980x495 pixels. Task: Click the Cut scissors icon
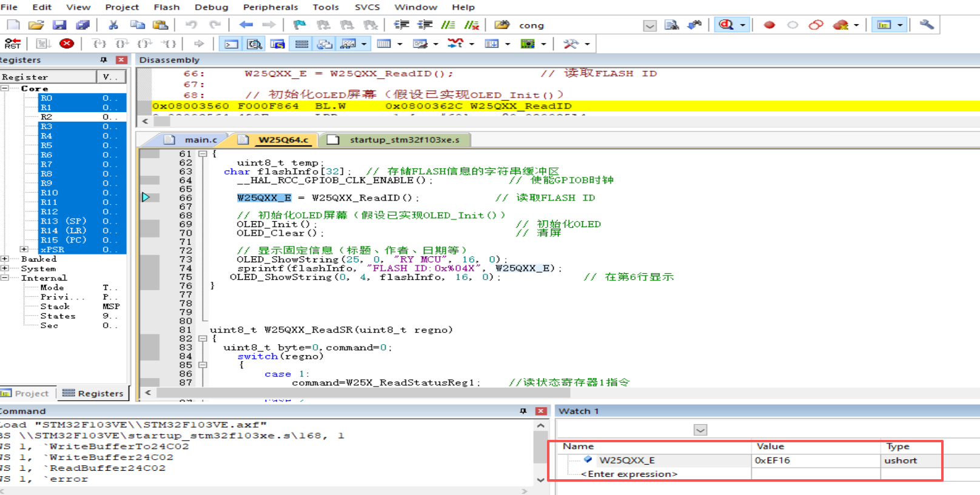(x=113, y=25)
